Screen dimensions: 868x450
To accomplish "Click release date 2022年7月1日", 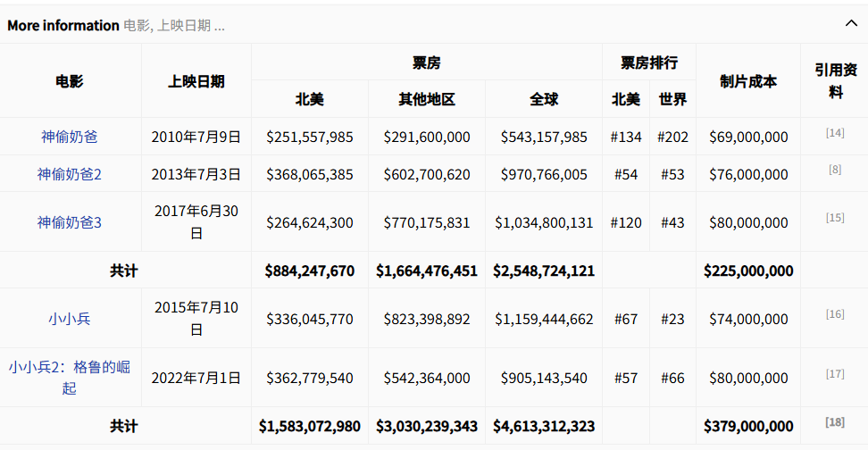I will coord(196,378).
